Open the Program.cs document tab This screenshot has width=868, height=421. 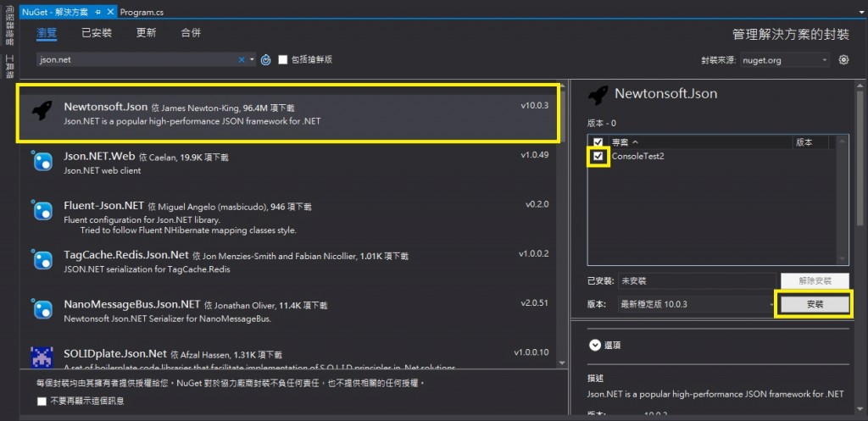coord(142,12)
